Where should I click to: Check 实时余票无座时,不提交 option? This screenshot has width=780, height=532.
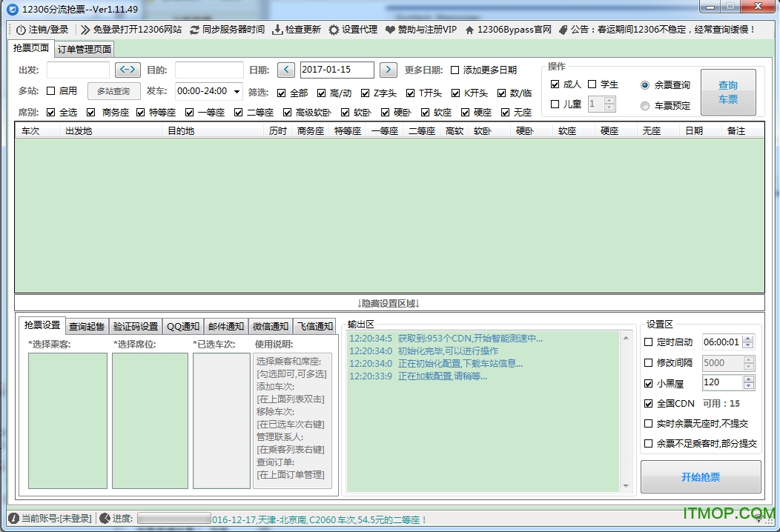648,424
